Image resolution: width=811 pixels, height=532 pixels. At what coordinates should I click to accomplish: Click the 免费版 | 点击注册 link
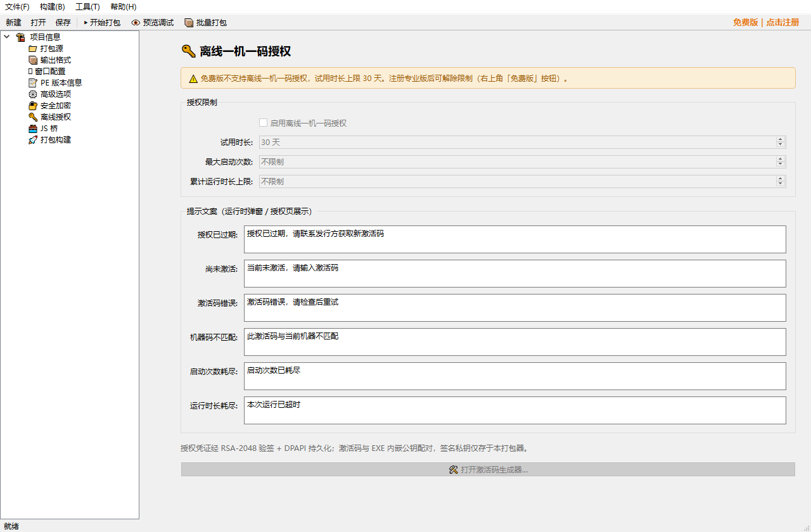pos(766,23)
